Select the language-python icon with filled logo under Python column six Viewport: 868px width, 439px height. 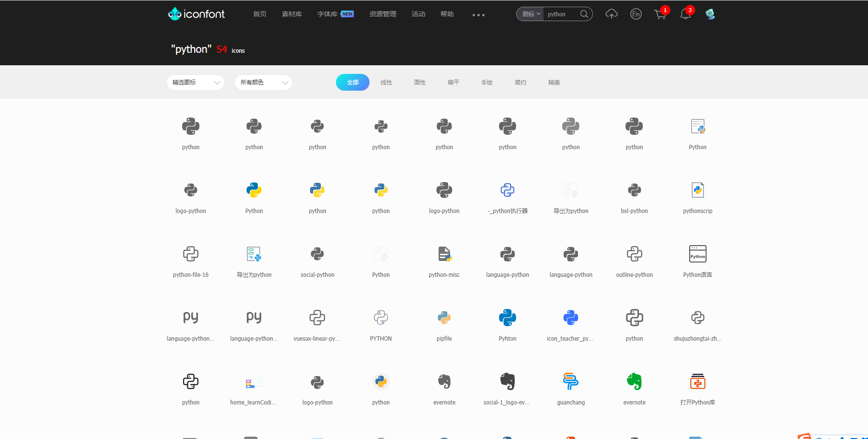tap(508, 254)
